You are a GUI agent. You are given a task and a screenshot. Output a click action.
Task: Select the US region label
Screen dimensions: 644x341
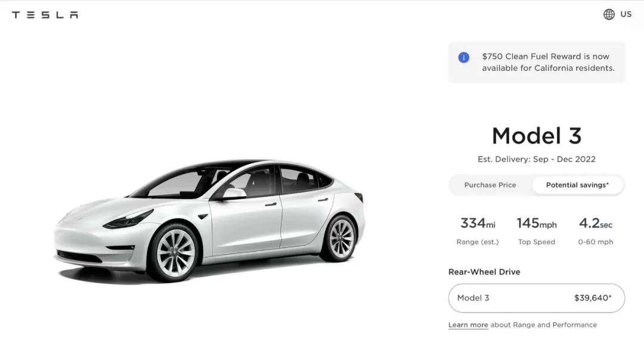pyautogui.click(x=626, y=14)
